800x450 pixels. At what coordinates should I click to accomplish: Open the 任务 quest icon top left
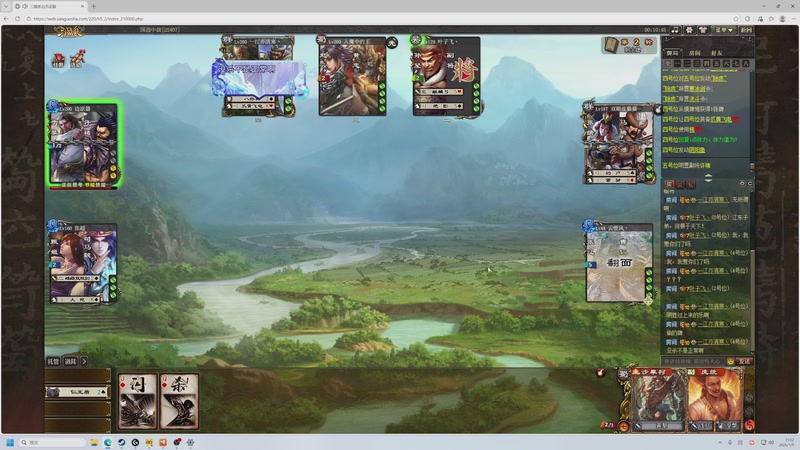click(x=59, y=60)
